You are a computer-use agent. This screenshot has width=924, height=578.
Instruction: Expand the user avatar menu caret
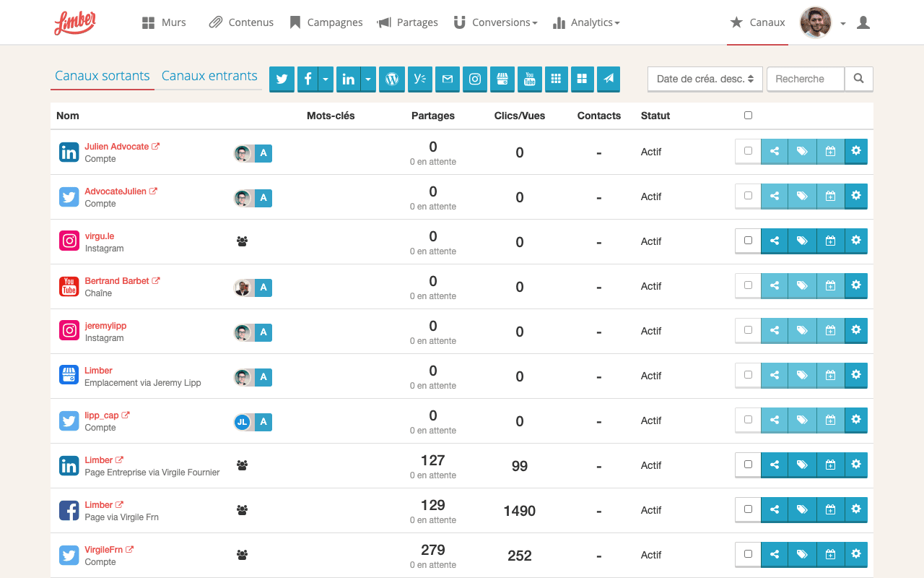coord(843,23)
